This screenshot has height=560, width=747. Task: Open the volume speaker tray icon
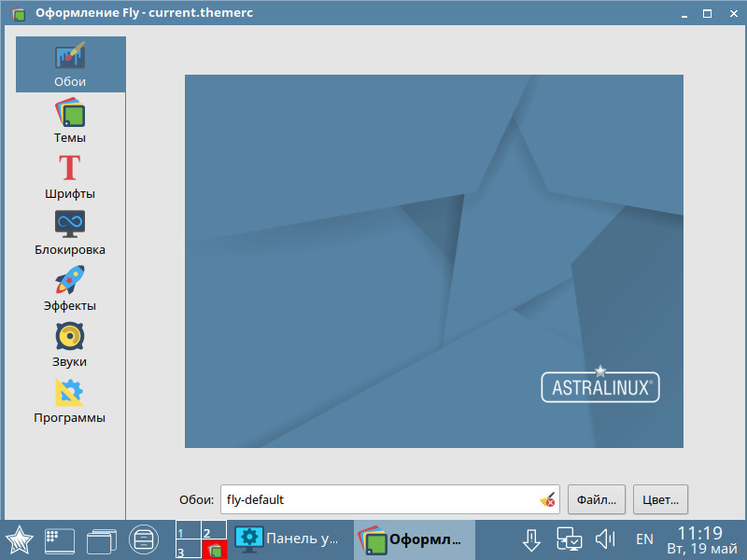coord(605,539)
